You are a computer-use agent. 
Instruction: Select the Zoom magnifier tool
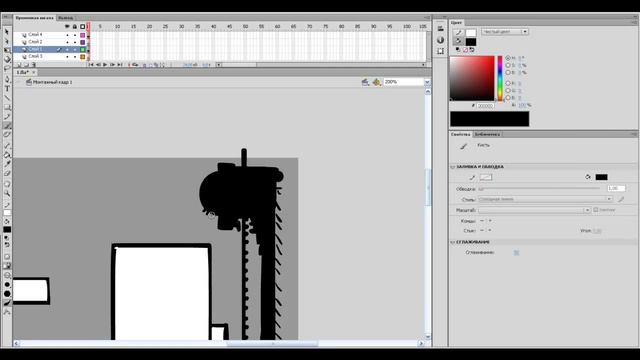tap(7, 193)
